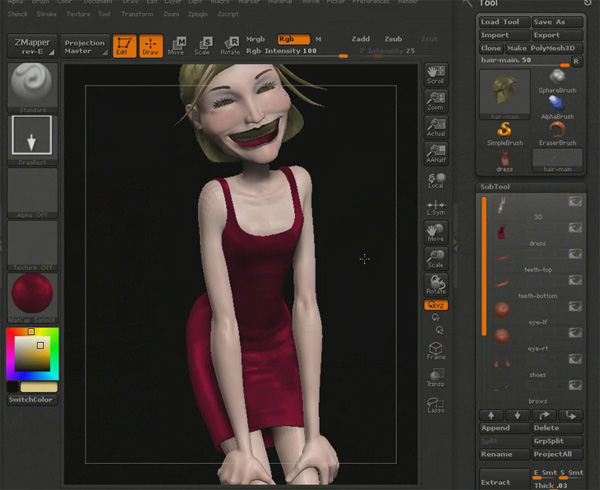Open the ZMapper rev-E plugin
This screenshot has width=600, height=490.
click(33, 46)
